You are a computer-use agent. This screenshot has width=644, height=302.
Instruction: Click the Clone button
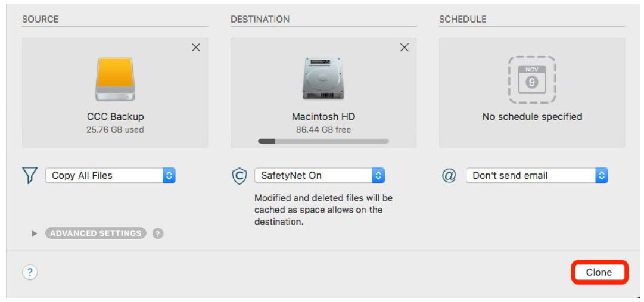(599, 272)
